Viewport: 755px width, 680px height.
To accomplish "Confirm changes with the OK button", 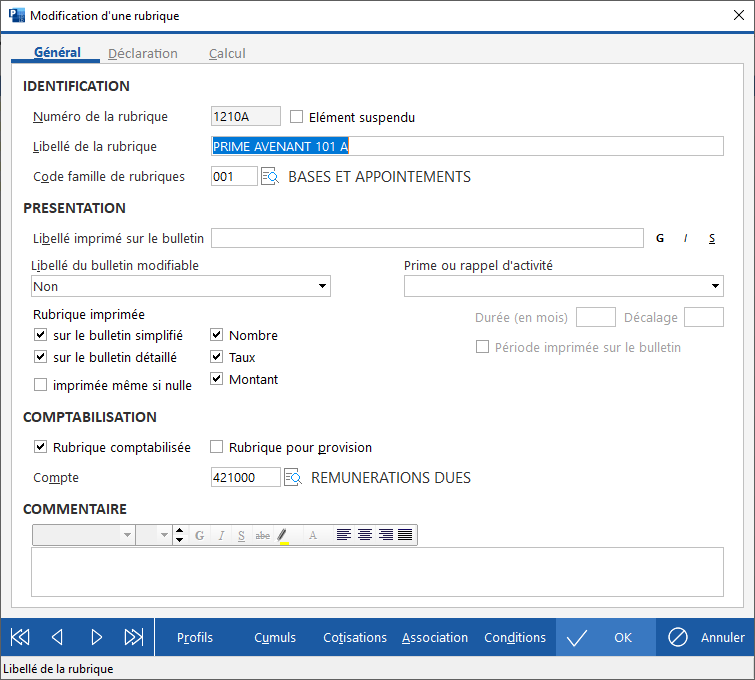I will click(606, 637).
